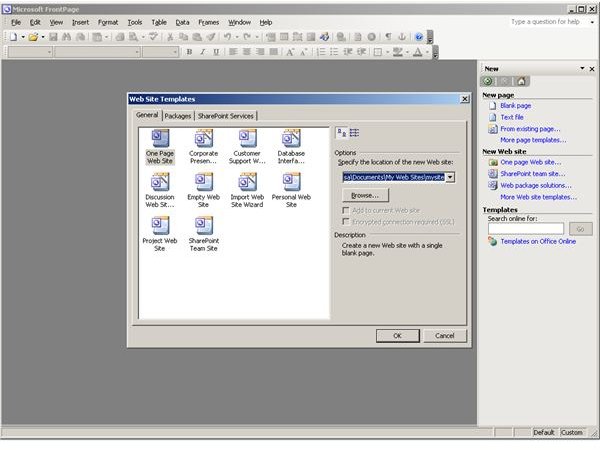Open the Blank page link

click(515, 106)
